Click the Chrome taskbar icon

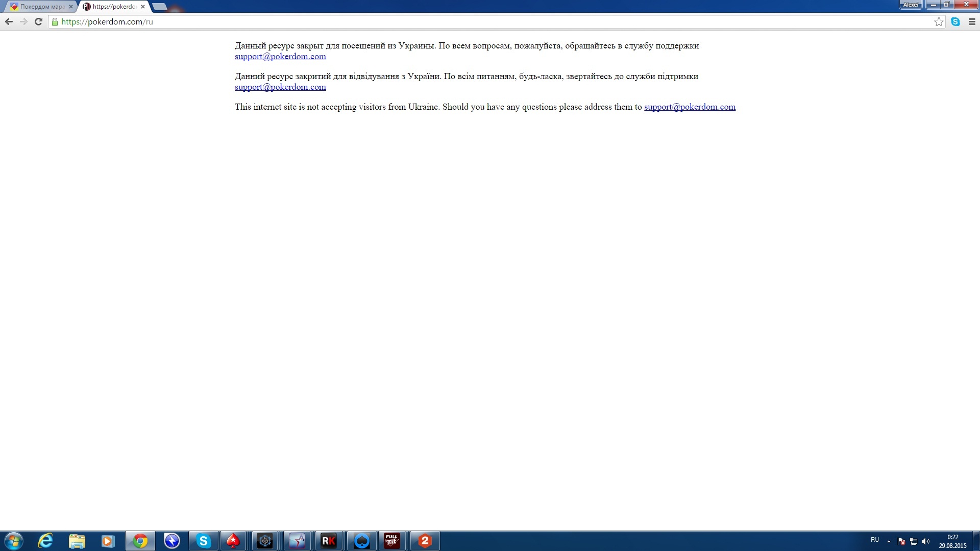[140, 541]
